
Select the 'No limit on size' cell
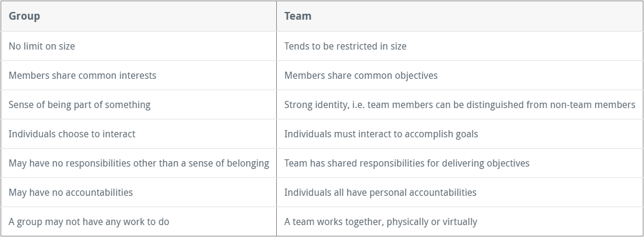pos(138,46)
